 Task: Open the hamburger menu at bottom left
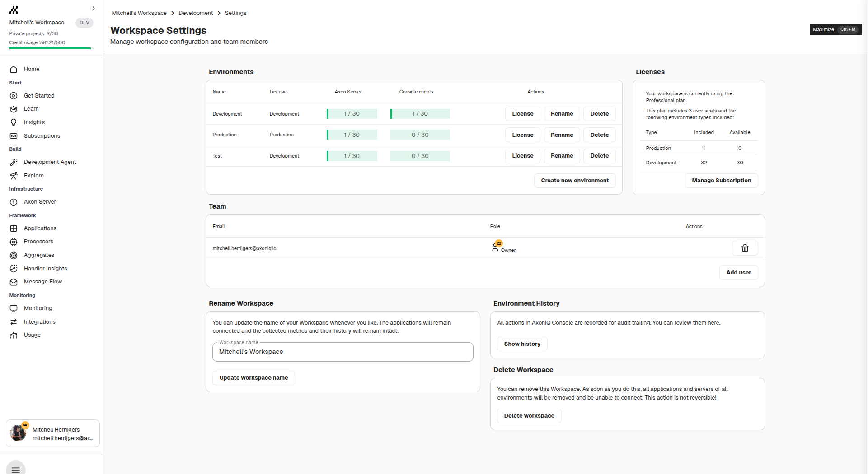16,469
